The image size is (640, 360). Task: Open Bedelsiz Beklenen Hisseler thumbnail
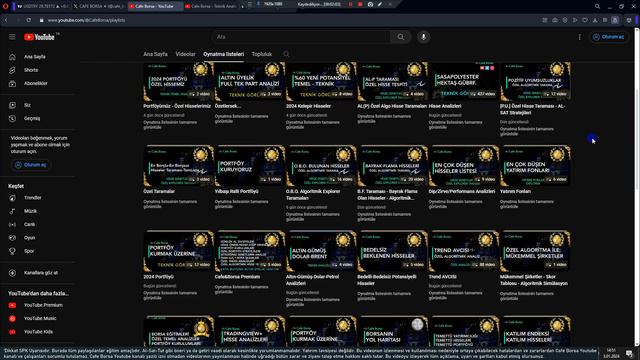(393, 251)
